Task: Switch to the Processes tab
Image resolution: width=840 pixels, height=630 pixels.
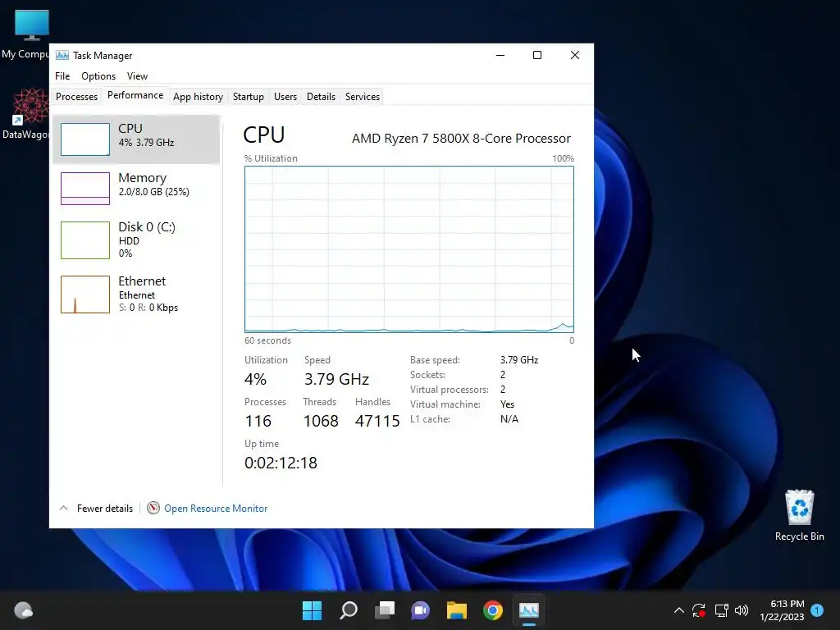Action: tap(76, 97)
